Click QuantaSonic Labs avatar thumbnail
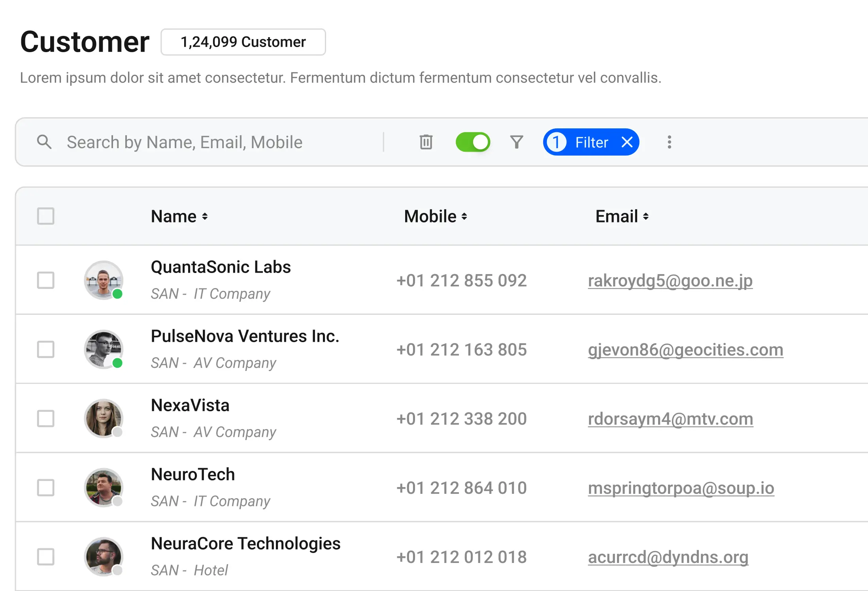 pyautogui.click(x=104, y=280)
